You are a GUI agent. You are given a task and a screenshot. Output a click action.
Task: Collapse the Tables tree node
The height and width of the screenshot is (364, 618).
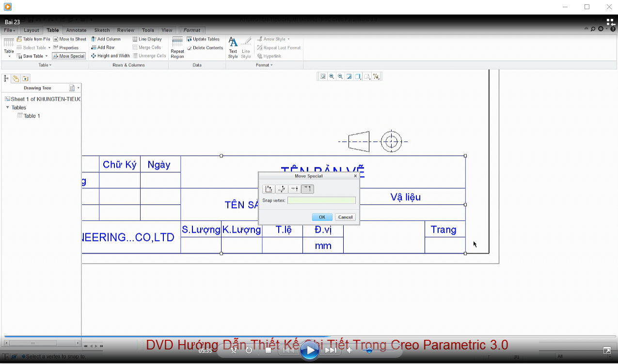click(x=8, y=107)
